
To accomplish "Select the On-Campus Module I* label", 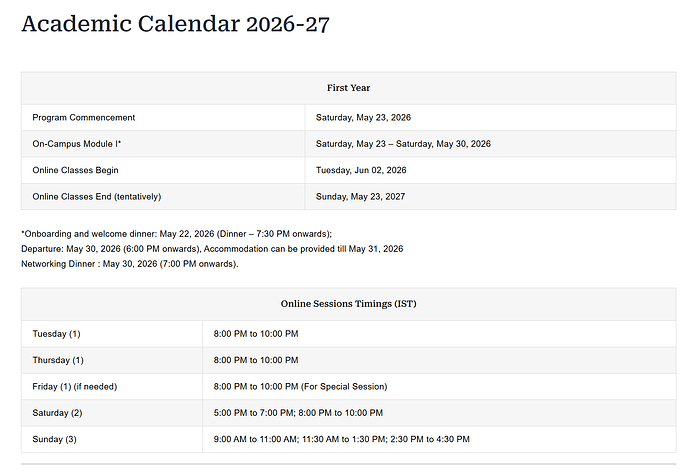I will point(77,144).
